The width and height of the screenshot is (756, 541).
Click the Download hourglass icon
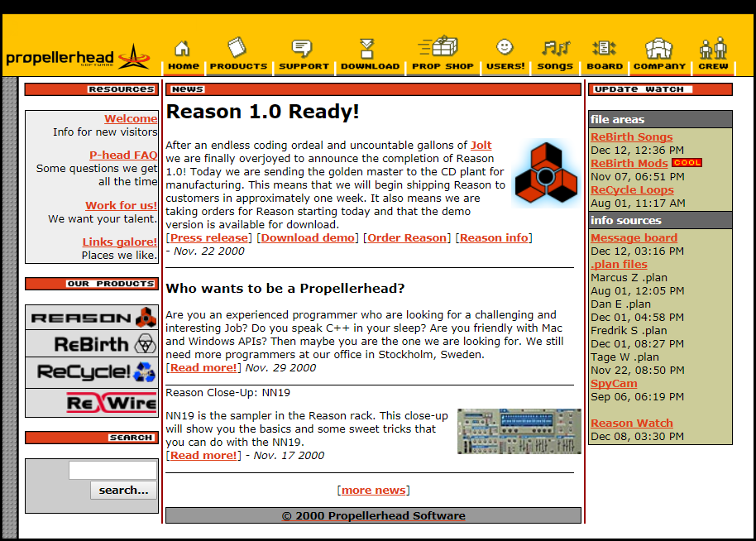click(367, 48)
